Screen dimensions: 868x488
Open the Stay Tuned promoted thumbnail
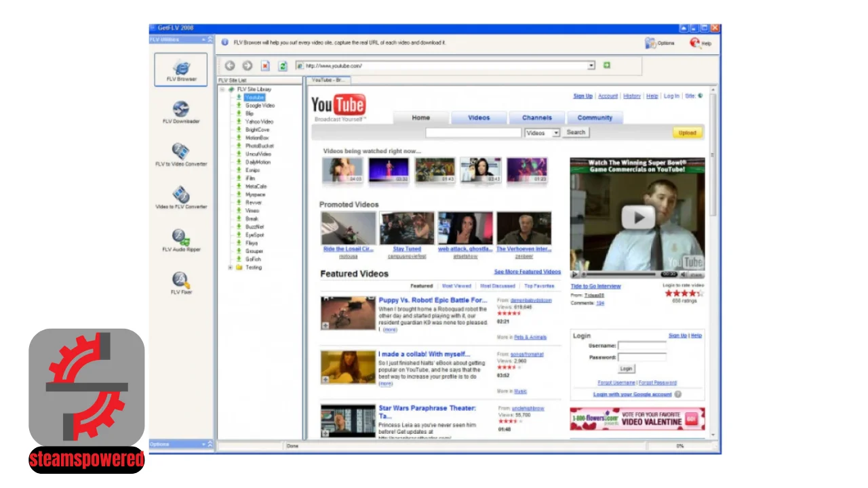pos(407,228)
